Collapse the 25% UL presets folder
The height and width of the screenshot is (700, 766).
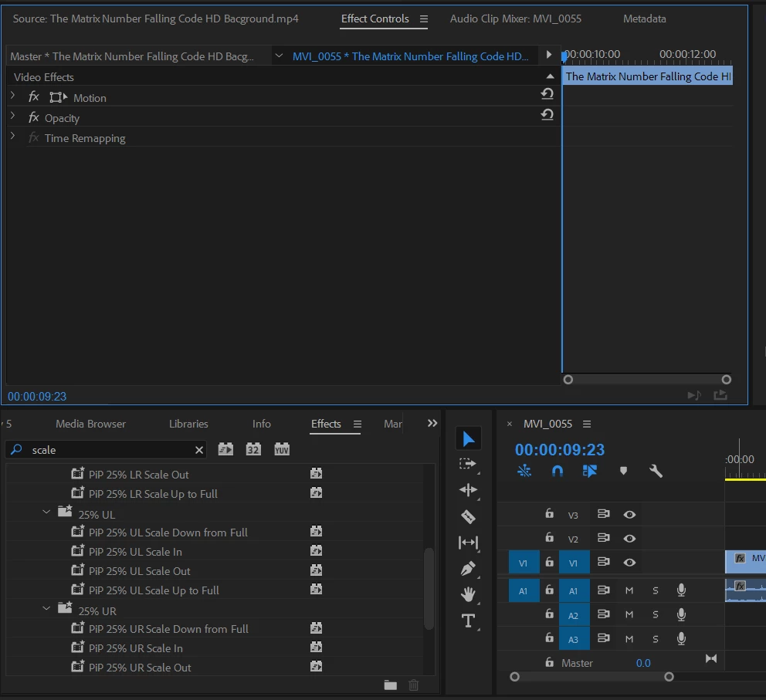coord(46,512)
